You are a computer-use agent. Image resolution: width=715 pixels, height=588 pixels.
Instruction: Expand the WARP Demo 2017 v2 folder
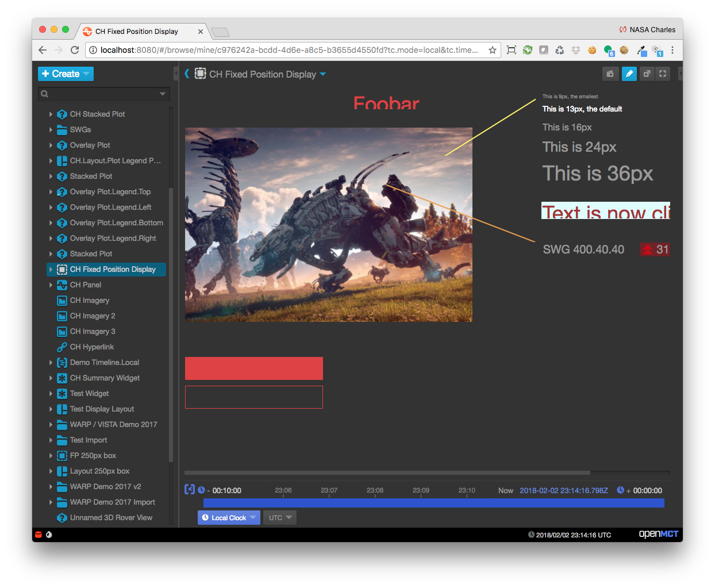tap(51, 486)
